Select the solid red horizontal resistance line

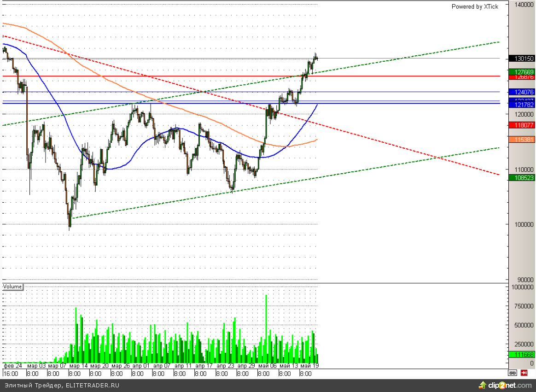pyautogui.click(x=251, y=76)
